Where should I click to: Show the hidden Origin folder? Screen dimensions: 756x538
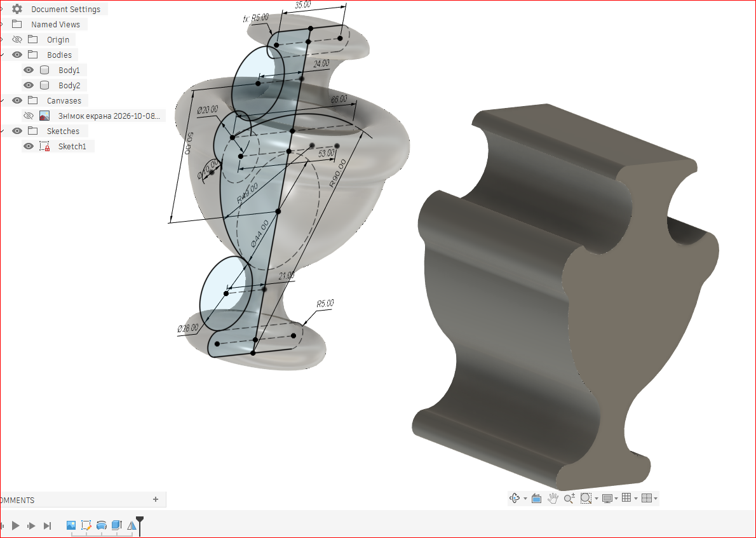tap(17, 39)
